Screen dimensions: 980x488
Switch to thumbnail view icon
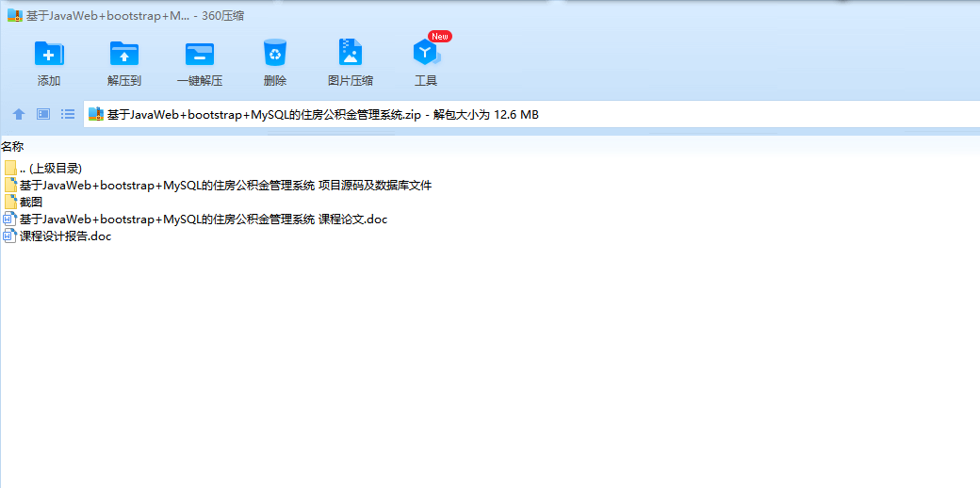pos(43,114)
